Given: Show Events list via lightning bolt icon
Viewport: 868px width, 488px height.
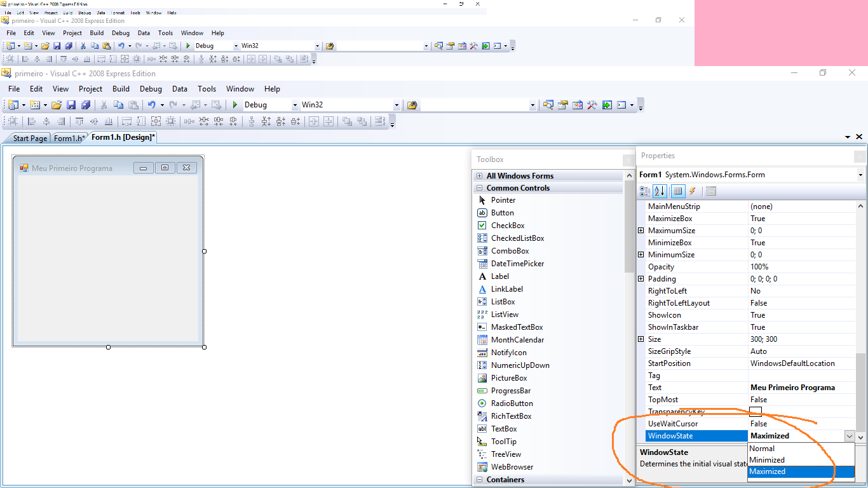Looking at the screenshot, I should [693, 191].
